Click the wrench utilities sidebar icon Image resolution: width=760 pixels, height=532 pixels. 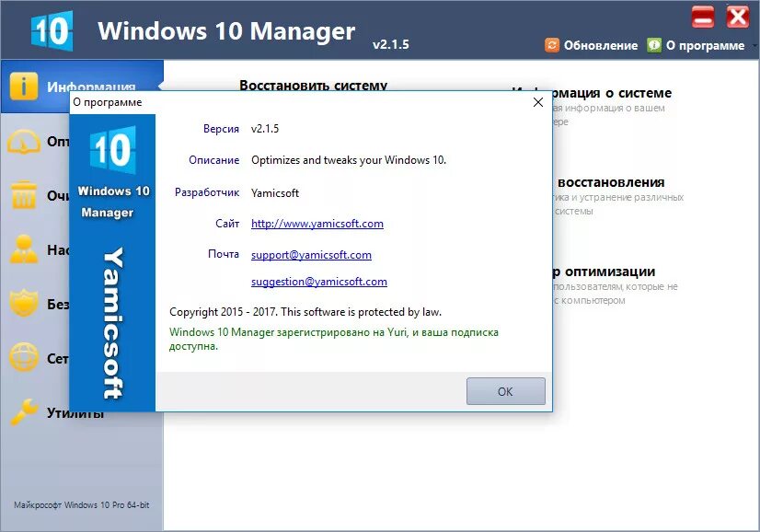(x=23, y=411)
